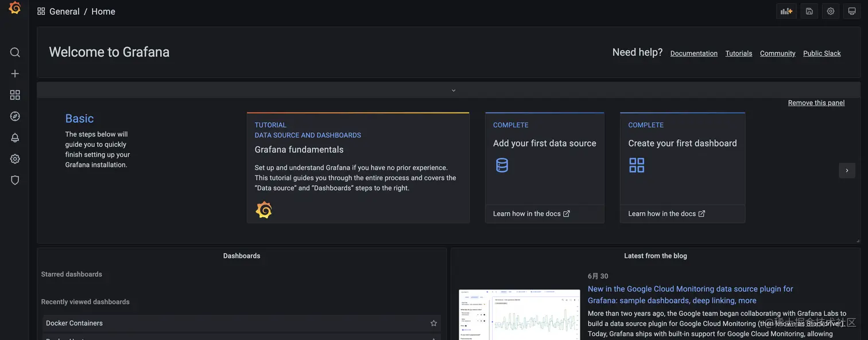Click the next arrow on setup cards
The width and height of the screenshot is (868, 340).
click(x=847, y=170)
